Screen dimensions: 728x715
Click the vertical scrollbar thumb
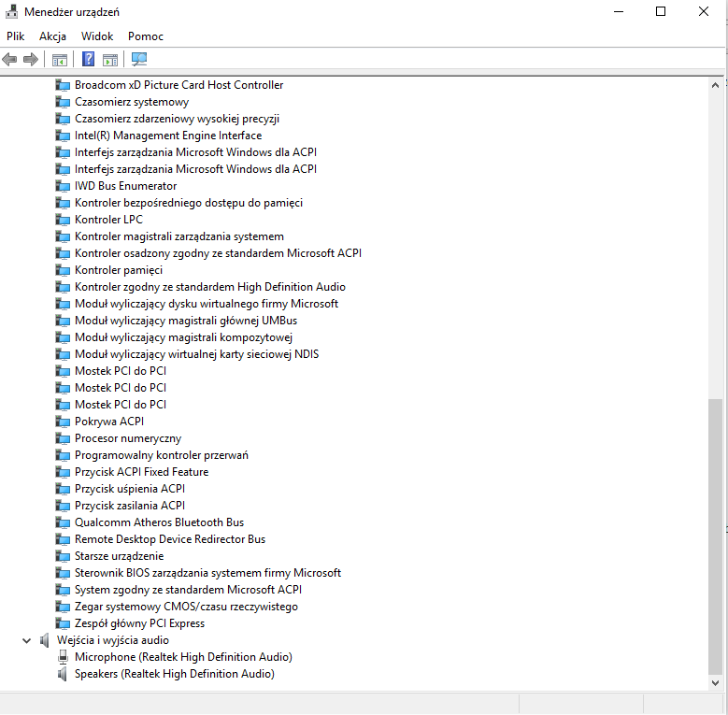point(715,536)
